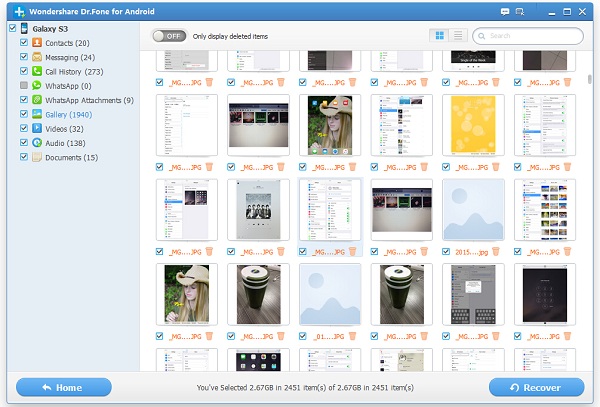
Task: Open the Messaging (24) category
Action: (x=70, y=57)
